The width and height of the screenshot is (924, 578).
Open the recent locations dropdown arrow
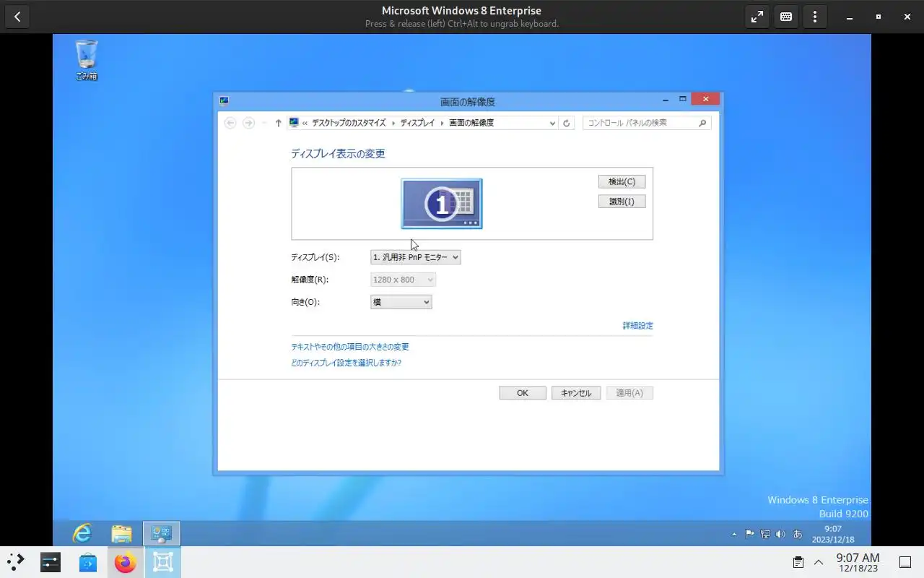(x=264, y=124)
